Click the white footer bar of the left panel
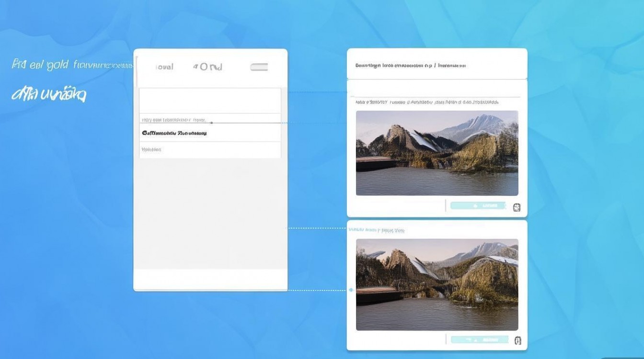 210,279
